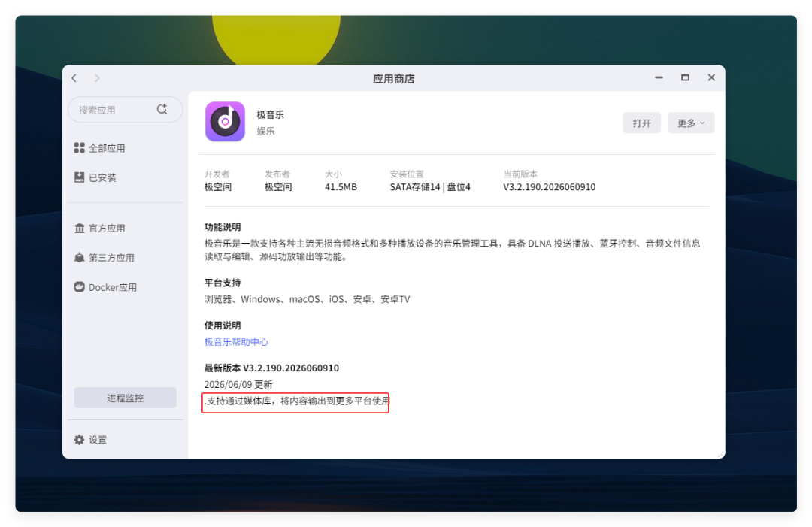Click the 功能说明 heading

click(222, 227)
